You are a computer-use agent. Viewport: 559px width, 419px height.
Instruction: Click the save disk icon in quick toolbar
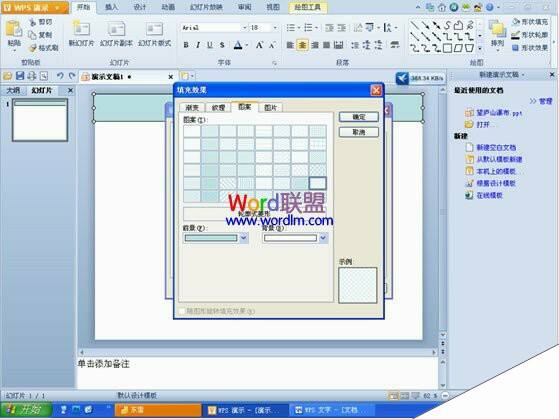(x=20, y=76)
